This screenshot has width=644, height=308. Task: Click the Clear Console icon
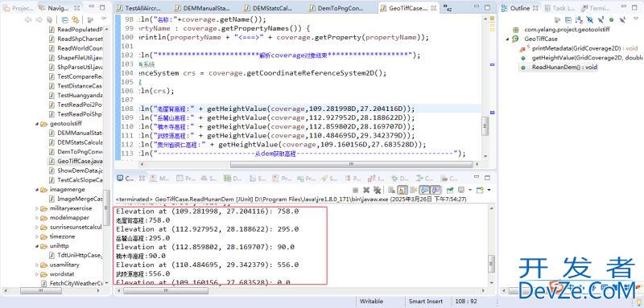point(391,190)
